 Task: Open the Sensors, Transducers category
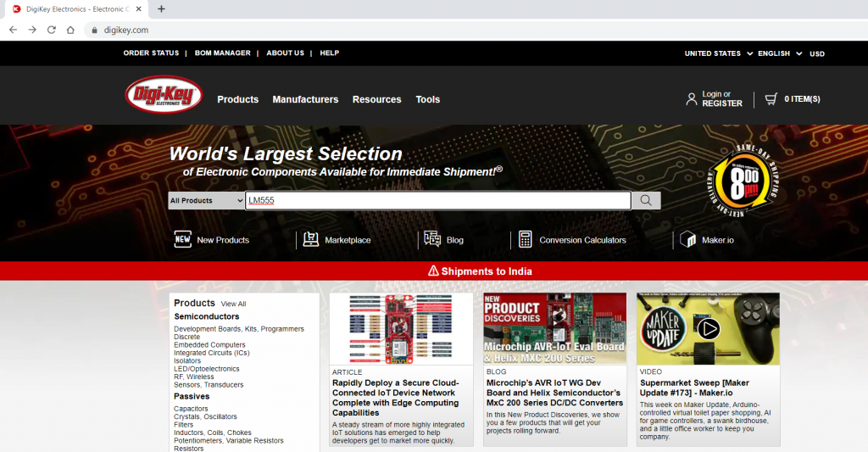[x=209, y=385]
